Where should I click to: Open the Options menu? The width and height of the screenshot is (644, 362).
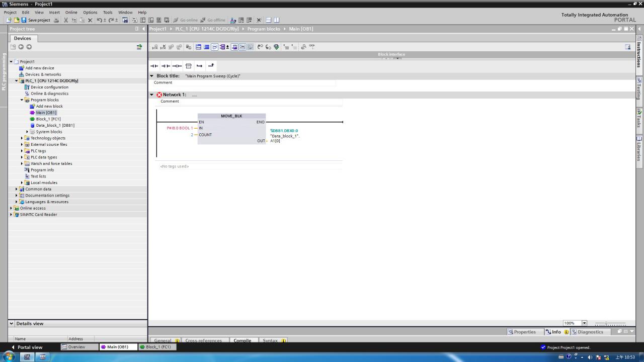point(90,13)
